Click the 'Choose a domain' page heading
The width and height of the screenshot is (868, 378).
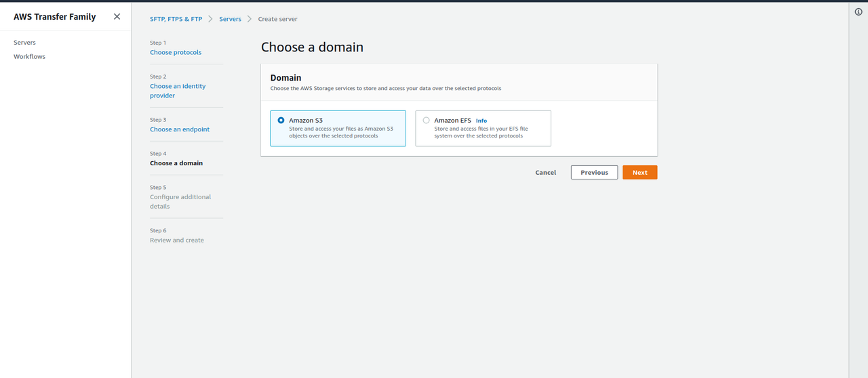[312, 47]
